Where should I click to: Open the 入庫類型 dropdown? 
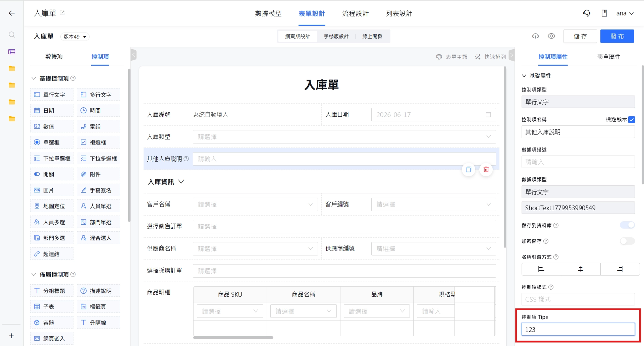(x=344, y=136)
